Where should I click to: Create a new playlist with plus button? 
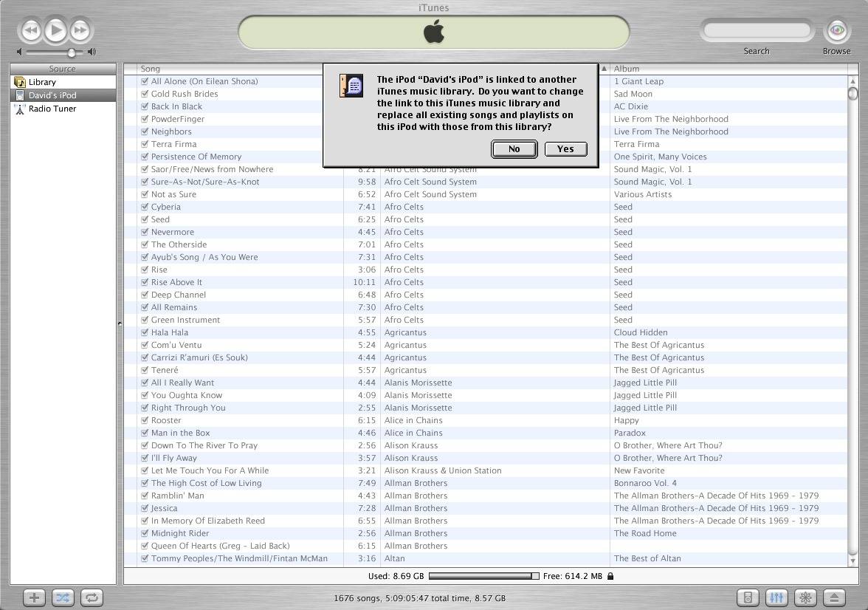(x=34, y=597)
